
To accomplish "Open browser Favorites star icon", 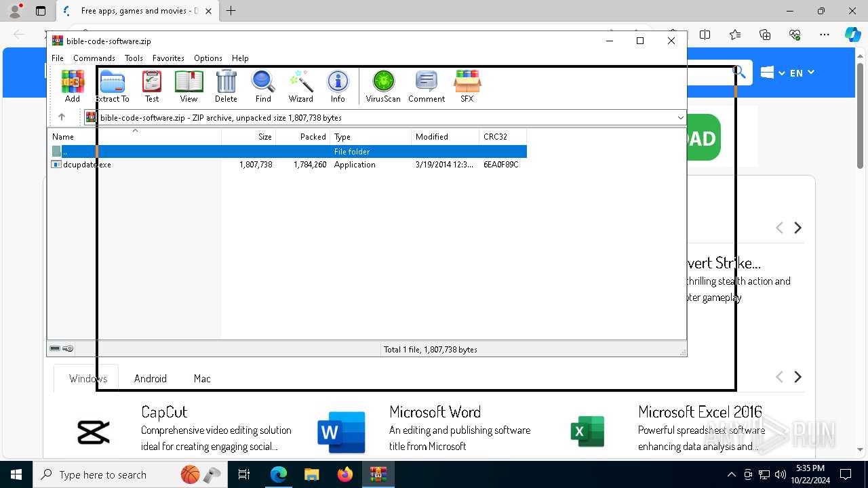I will (x=735, y=35).
